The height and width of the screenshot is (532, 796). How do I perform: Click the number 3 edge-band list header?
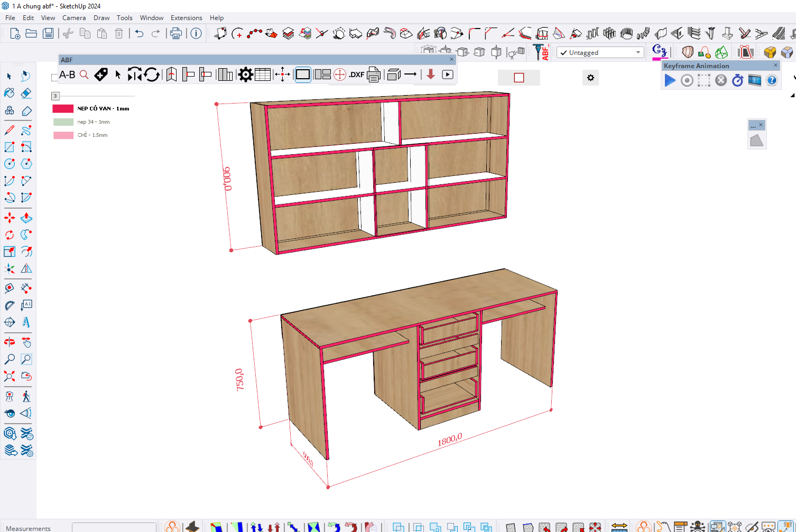point(55,96)
